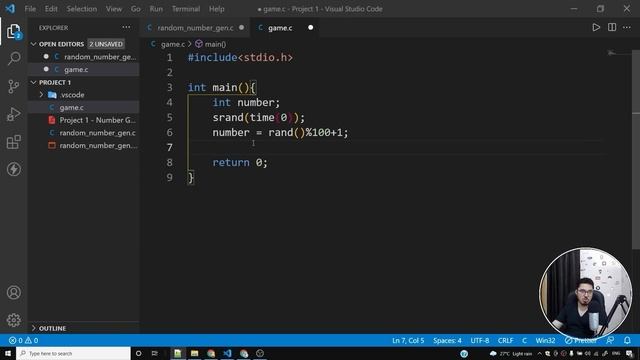Click 'srand(time(0));' code on line 5
640x360 pixels.
click(x=258, y=118)
